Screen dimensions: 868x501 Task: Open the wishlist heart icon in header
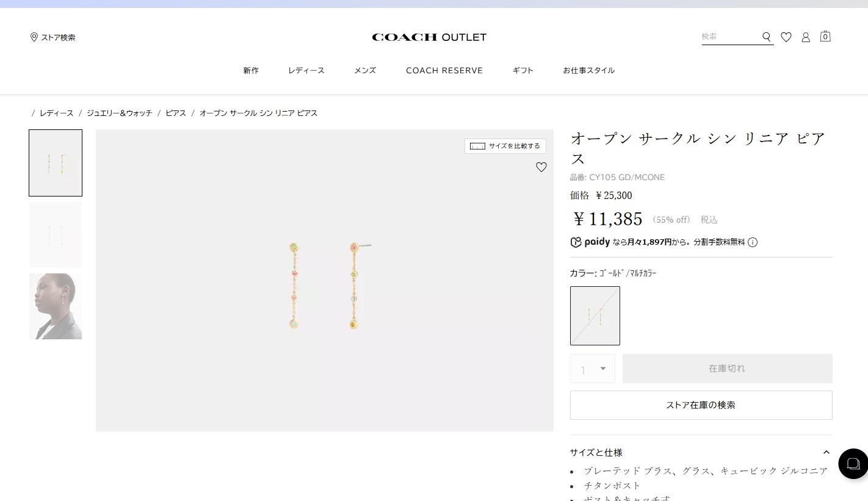[x=786, y=37]
